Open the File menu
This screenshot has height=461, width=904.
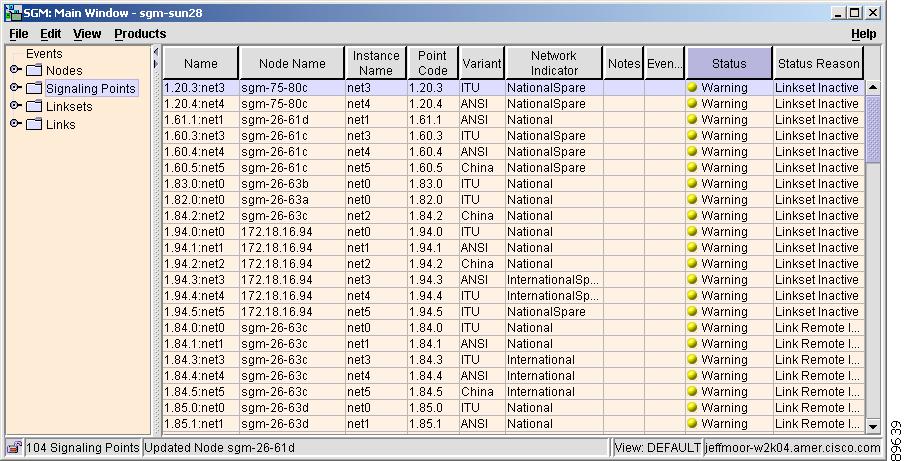click(x=18, y=34)
